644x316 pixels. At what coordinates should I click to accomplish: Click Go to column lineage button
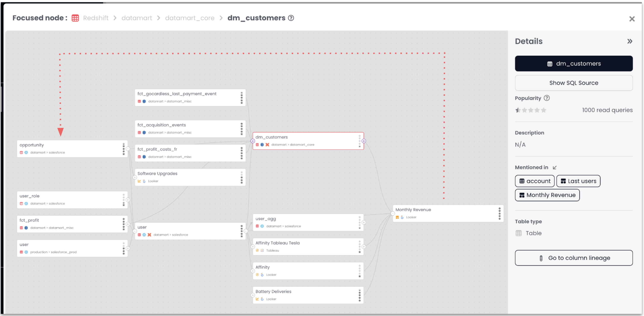tap(573, 258)
